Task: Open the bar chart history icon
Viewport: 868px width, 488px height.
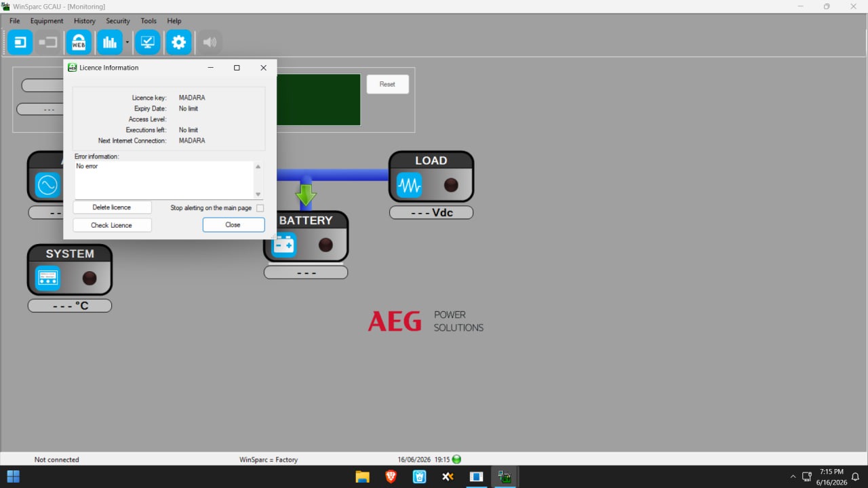Action: coord(109,43)
